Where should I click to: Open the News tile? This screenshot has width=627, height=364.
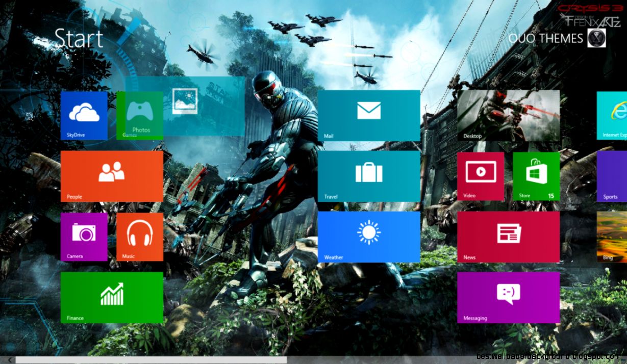coord(508,237)
